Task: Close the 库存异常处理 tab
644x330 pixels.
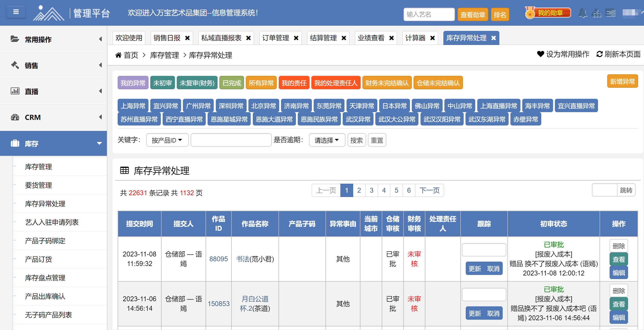Action: 494,38
